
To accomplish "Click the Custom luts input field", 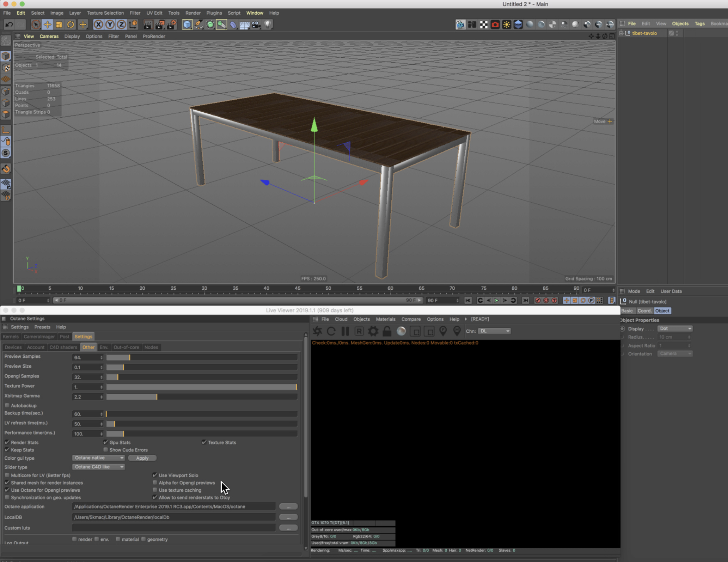I will 174,528.
